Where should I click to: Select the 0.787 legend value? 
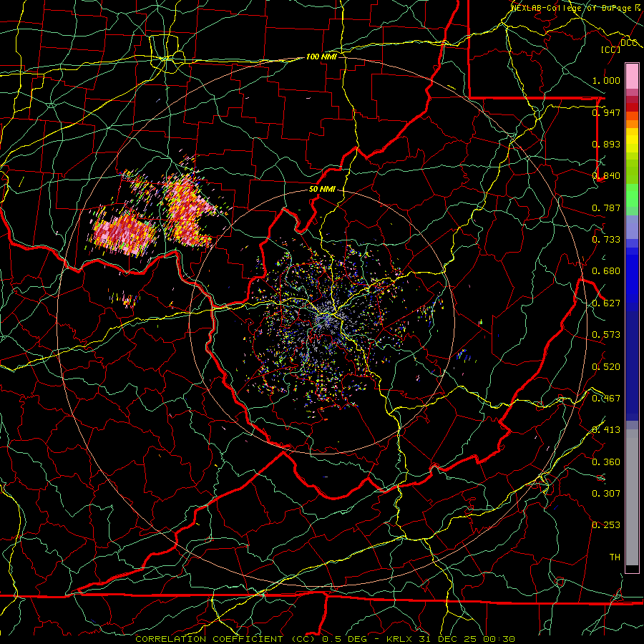[x=606, y=208]
